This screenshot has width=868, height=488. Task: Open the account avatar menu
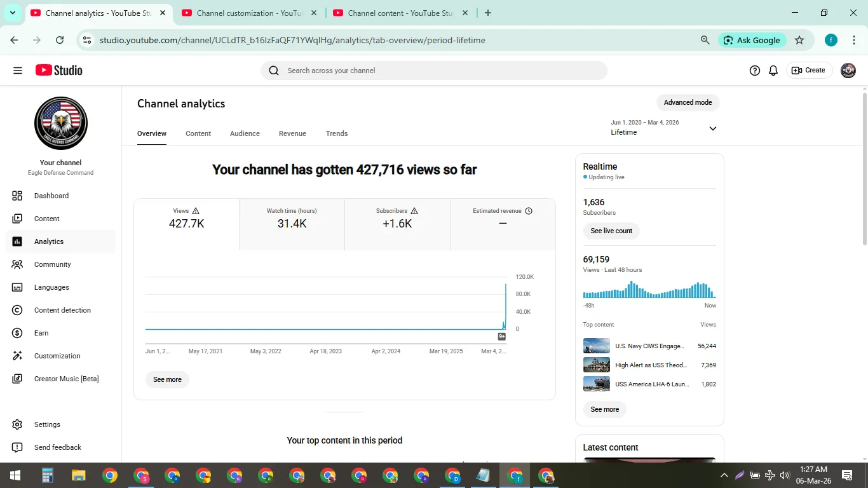(x=848, y=71)
